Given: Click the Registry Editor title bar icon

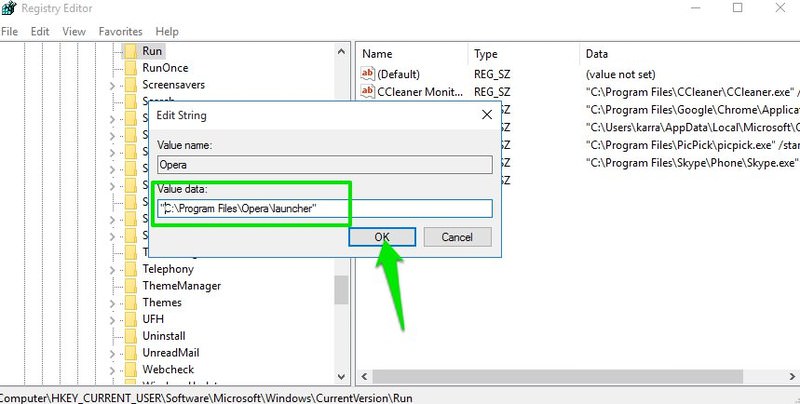Looking at the screenshot, I should (x=9, y=8).
